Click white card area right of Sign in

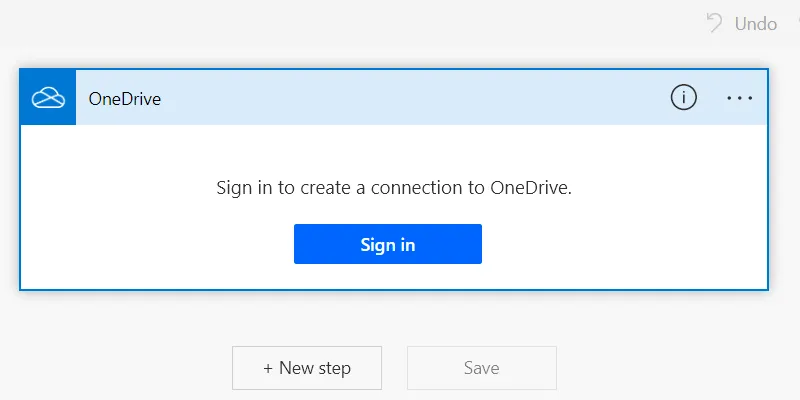click(x=620, y=244)
